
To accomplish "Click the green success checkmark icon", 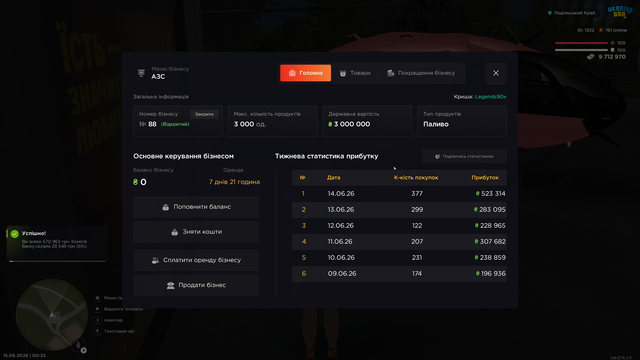I will point(15,233).
